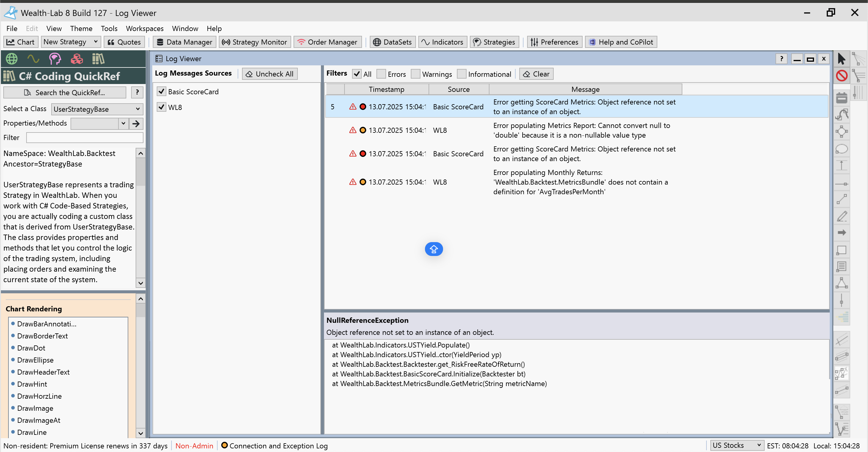Open the Data Manager

pyautogui.click(x=184, y=42)
